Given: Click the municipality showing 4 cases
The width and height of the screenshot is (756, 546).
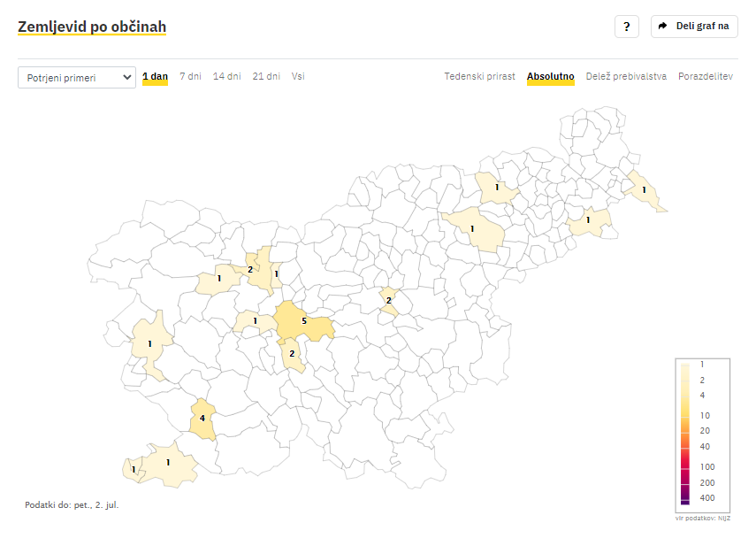Looking at the screenshot, I should tap(202, 419).
